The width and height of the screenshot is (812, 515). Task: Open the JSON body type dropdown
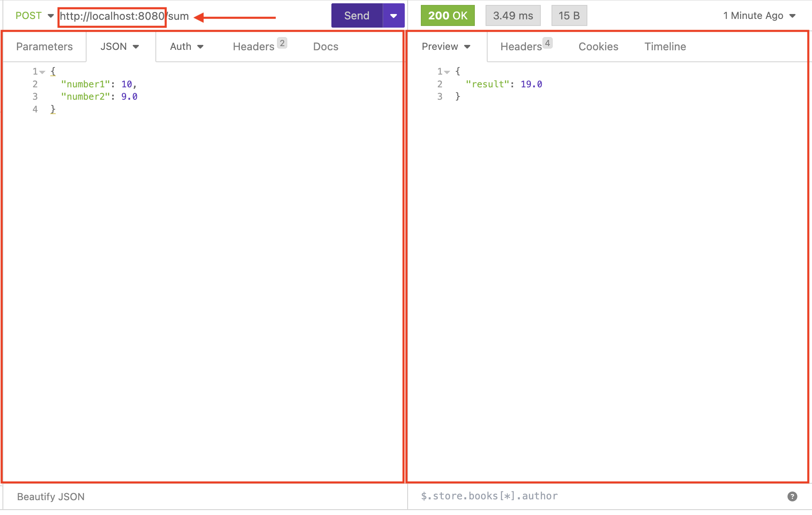coord(120,47)
